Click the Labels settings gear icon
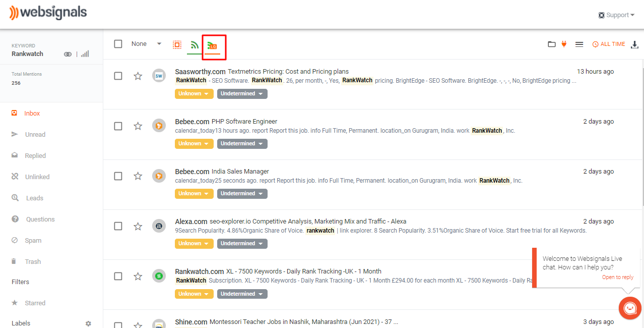This screenshot has height=328, width=644. point(89,323)
